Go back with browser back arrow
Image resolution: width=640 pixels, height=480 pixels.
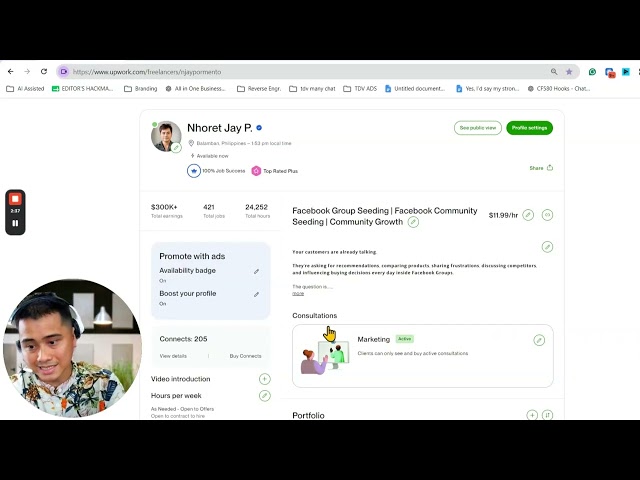coord(11,71)
